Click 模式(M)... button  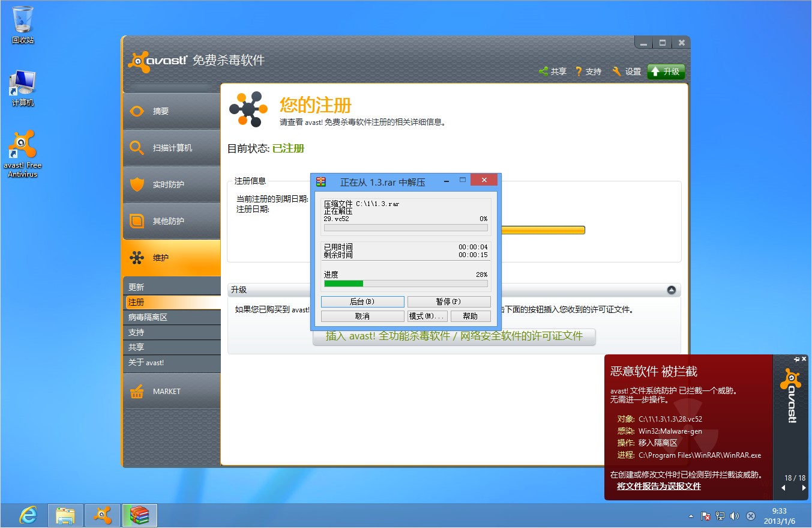coord(427,316)
